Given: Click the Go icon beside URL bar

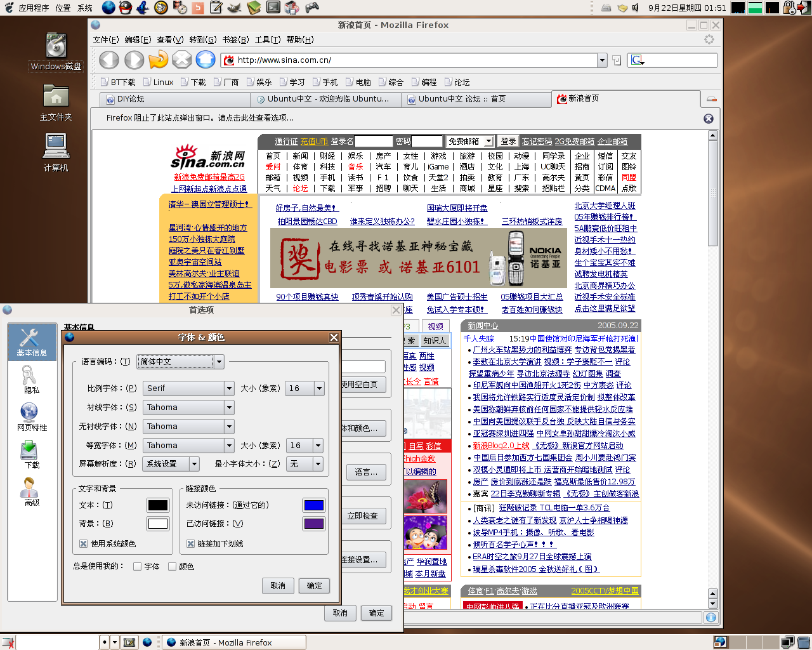Looking at the screenshot, I should pyautogui.click(x=617, y=60).
